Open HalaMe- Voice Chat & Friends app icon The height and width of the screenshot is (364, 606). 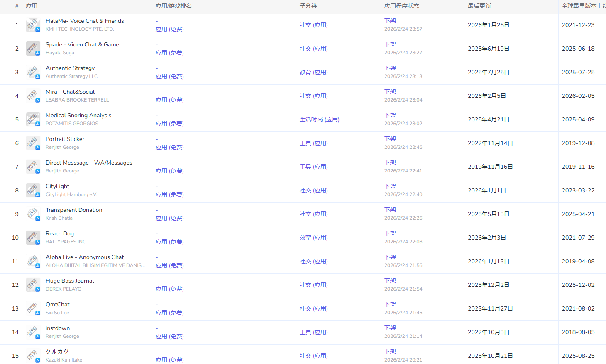click(33, 25)
